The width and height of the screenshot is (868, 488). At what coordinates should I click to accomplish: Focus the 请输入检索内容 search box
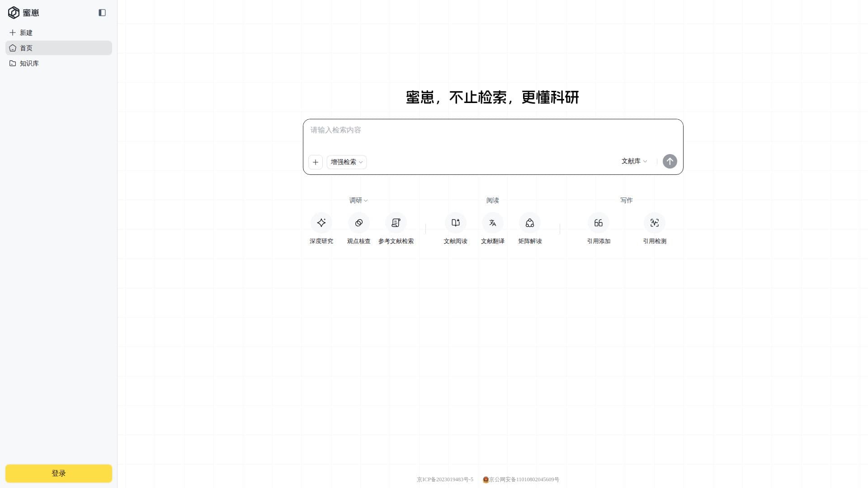[x=493, y=136]
